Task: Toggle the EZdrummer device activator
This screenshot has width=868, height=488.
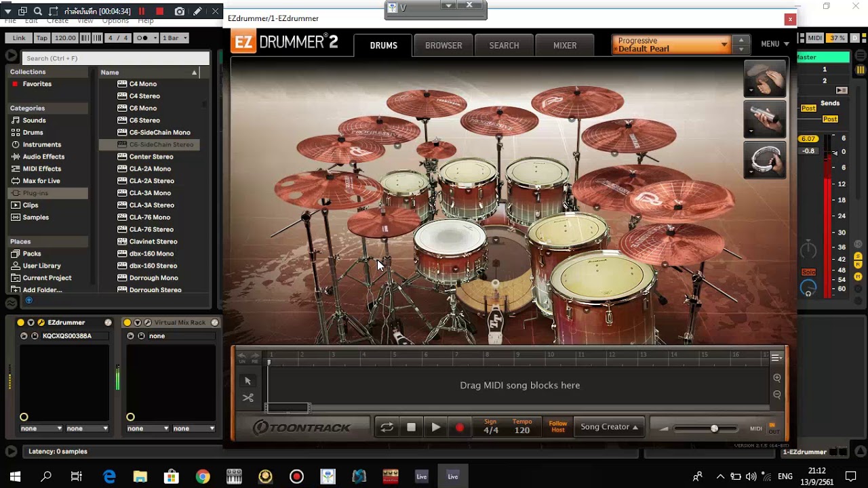Action: click(20, 323)
